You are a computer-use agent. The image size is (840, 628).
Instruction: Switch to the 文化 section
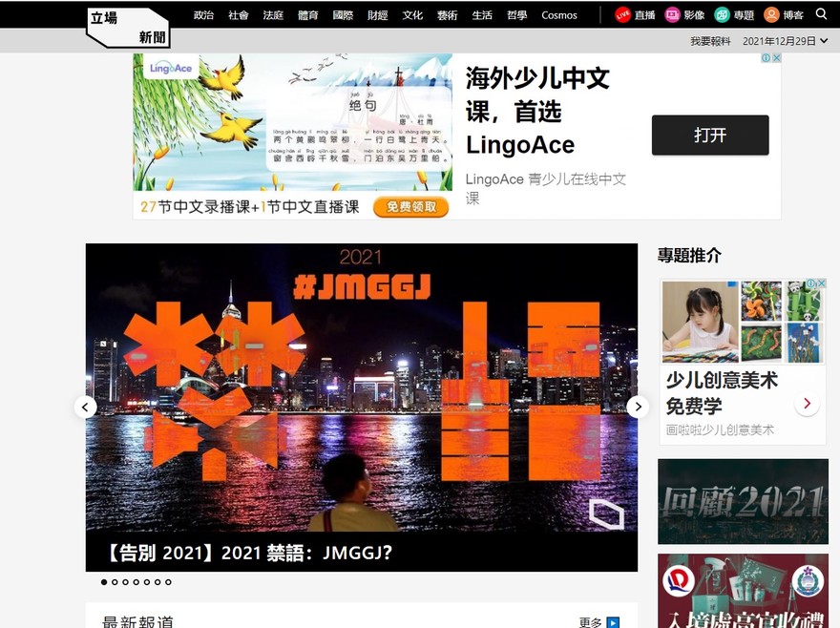[x=411, y=15]
